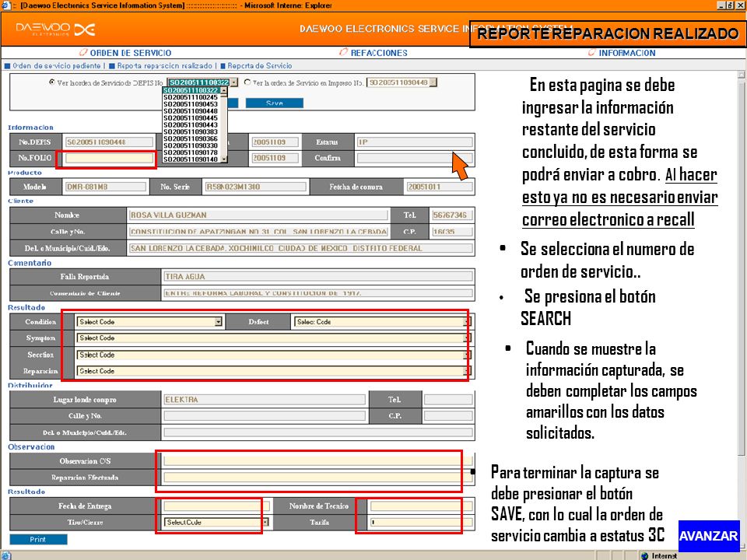Click the Nombre field 'ROSA VILLA GUZMAN'
747x560 pixels.
pos(258,215)
